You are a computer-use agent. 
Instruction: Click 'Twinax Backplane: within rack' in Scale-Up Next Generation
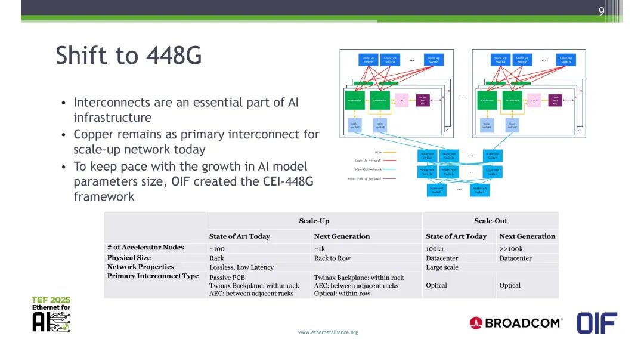[x=359, y=278]
